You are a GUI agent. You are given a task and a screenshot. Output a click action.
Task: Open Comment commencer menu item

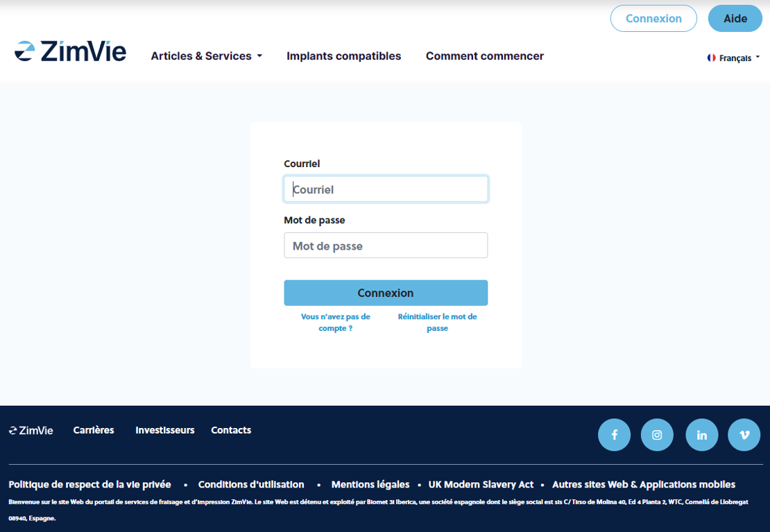(x=484, y=56)
